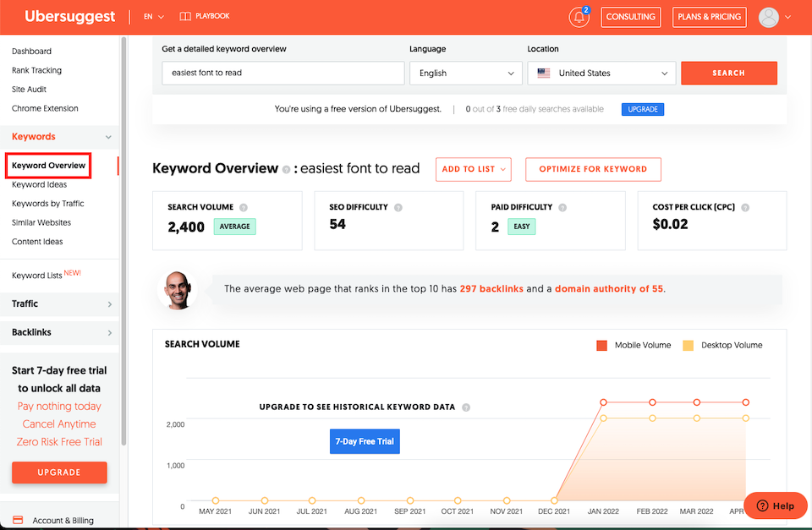The width and height of the screenshot is (812, 530).
Task: Click the user profile avatar
Action: point(768,17)
